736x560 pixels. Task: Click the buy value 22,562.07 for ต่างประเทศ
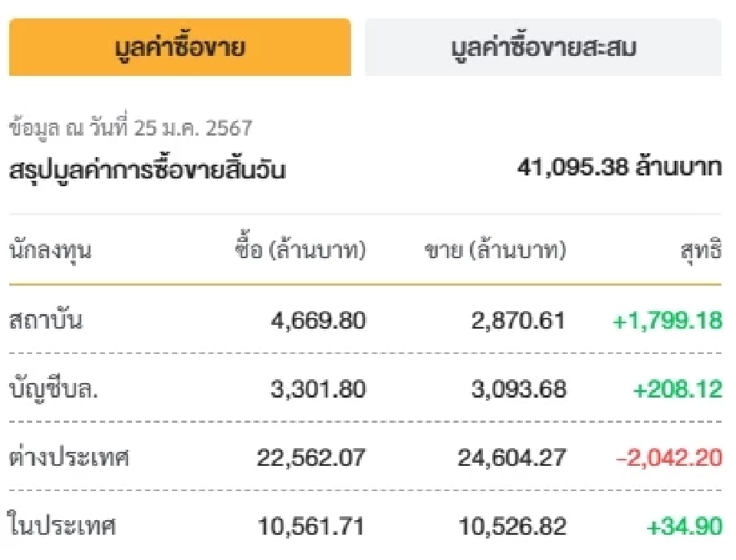click(312, 455)
